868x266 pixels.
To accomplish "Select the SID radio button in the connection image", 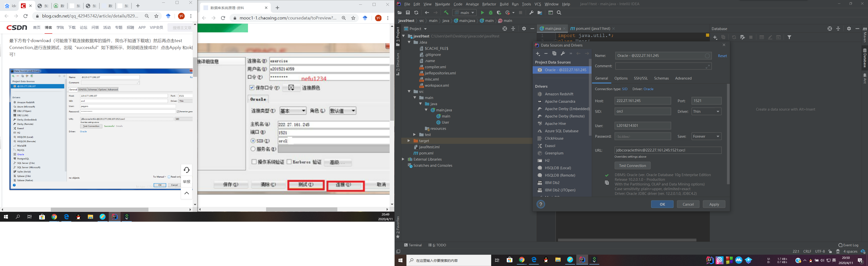I will [x=253, y=141].
